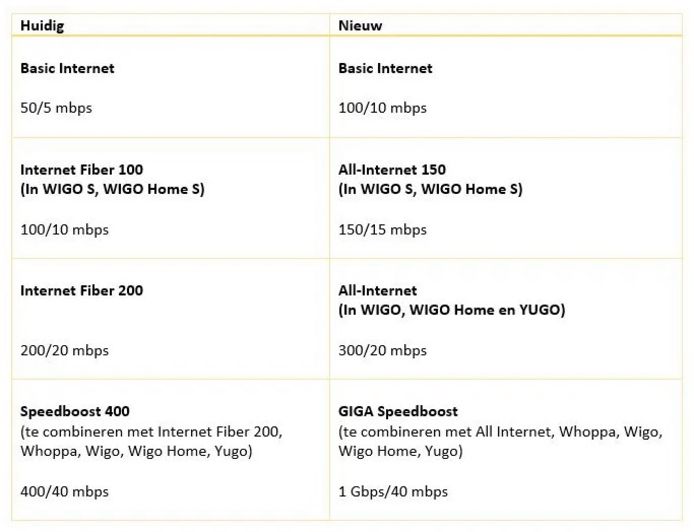
Task: Click "te combineren met Internet Fiber 200" text
Action: [x=153, y=431]
